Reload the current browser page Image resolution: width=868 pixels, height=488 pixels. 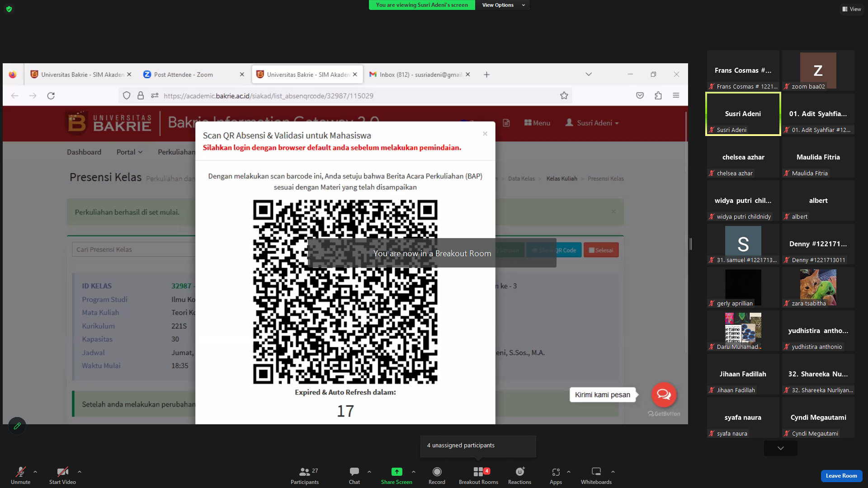(x=51, y=96)
